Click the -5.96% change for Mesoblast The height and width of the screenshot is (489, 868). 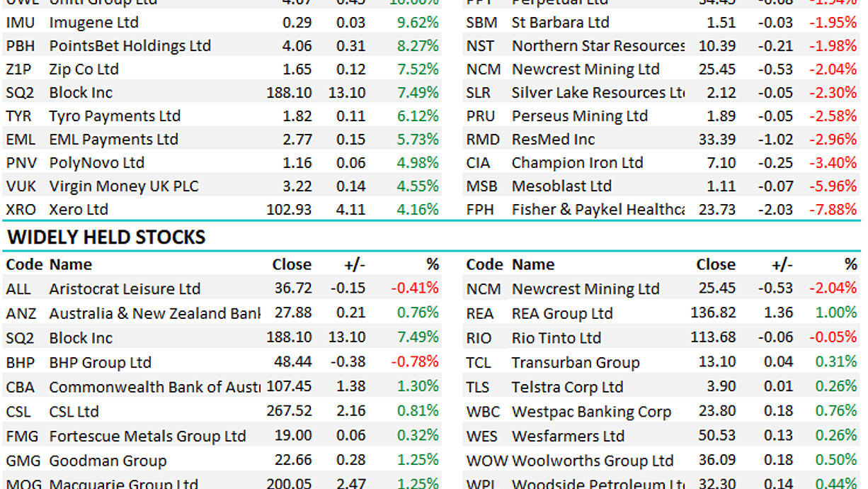click(x=833, y=186)
